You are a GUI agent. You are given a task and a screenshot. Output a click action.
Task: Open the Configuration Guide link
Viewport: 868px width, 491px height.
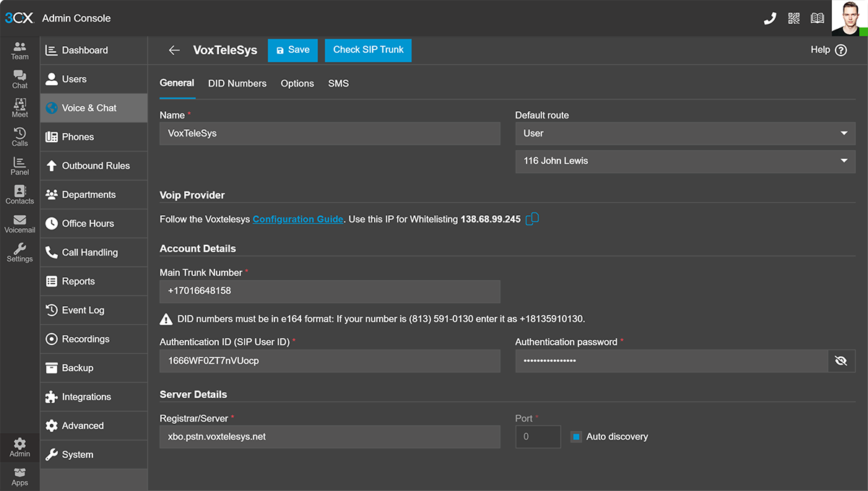pyautogui.click(x=298, y=219)
